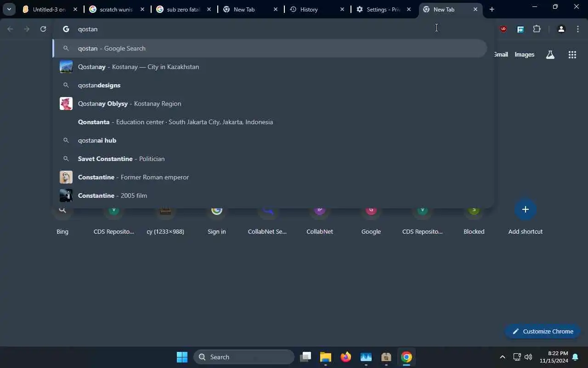Close the Settings tab
The width and height of the screenshot is (588, 368).
pyautogui.click(x=409, y=9)
